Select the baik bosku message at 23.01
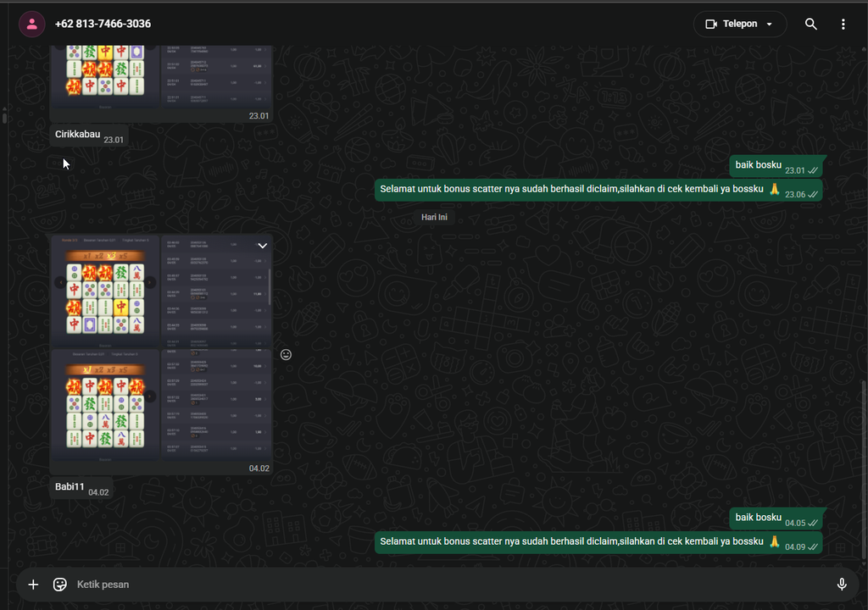This screenshot has width=868, height=610. [776, 166]
